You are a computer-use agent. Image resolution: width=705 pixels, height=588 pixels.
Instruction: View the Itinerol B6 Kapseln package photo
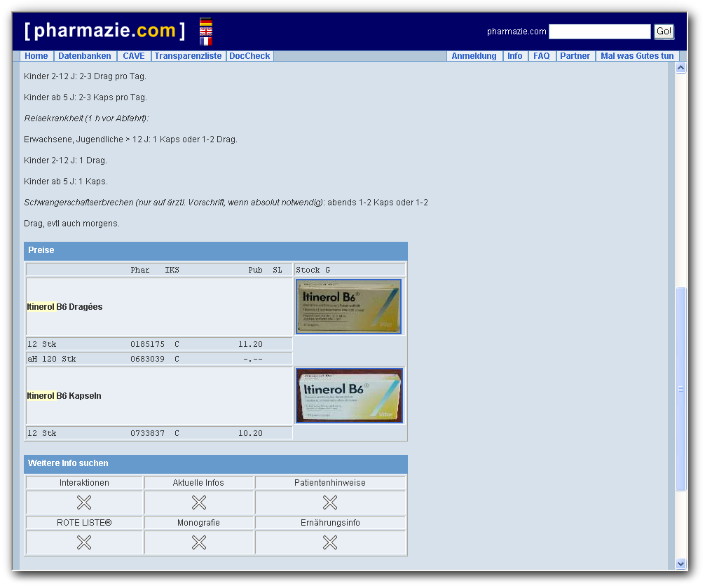[x=348, y=395]
